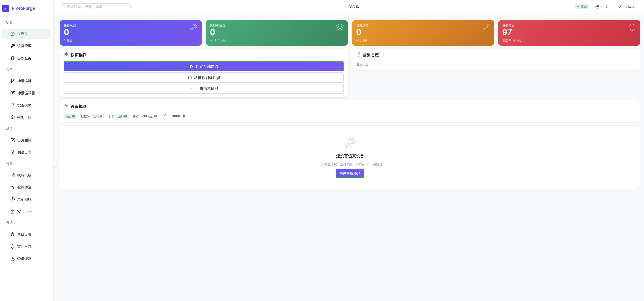The image size is (644, 301).
Task: Click 从模板创建设备 button
Action: [x=204, y=78]
